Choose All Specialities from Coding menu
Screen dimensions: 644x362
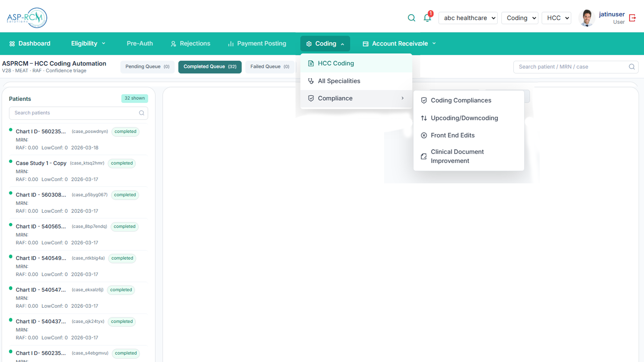tap(339, 81)
